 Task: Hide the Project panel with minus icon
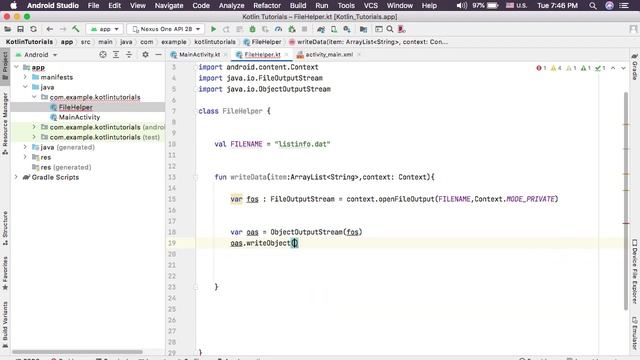[158, 54]
